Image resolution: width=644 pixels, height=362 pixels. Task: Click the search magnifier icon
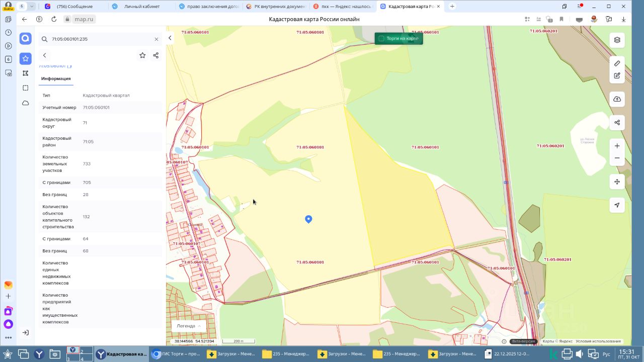[x=44, y=39]
